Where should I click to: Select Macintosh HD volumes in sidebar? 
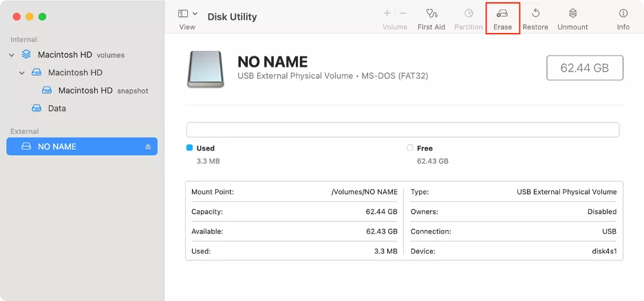pyautogui.click(x=82, y=54)
